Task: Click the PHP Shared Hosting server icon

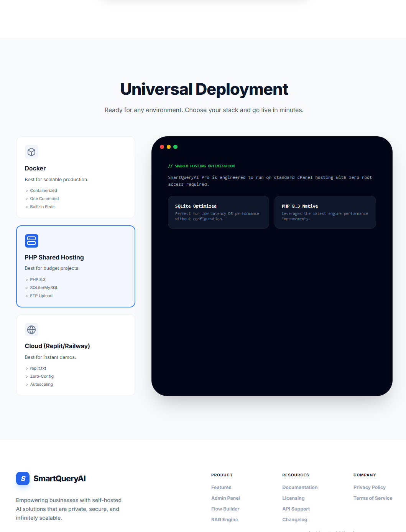Action: point(31,241)
